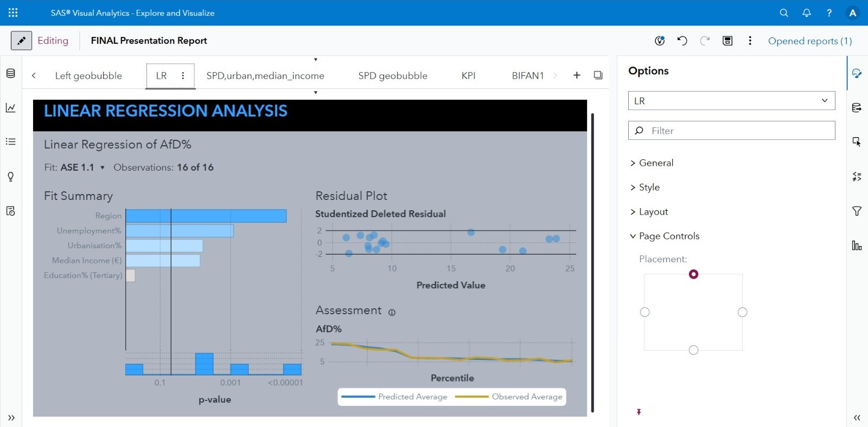The image size is (868, 427).
Task: Click the redo arrow icon
Action: point(705,41)
